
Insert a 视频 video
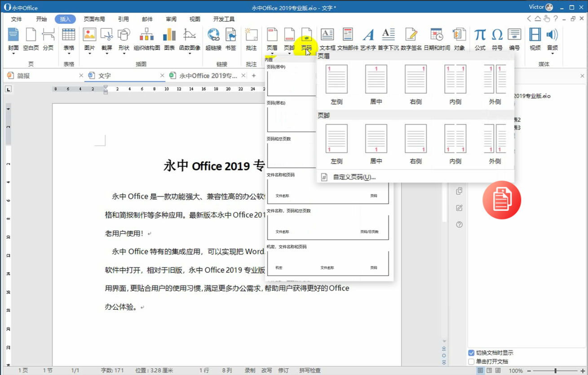coord(535,35)
